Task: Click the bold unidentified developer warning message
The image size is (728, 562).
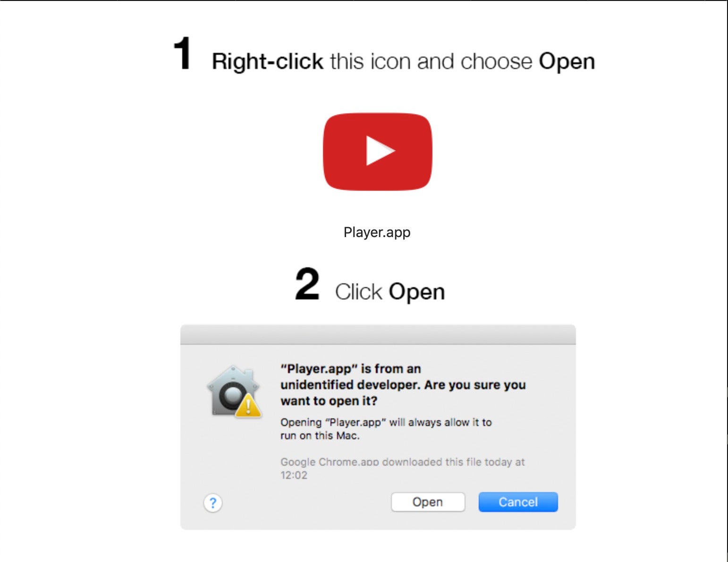Action: 403,384
